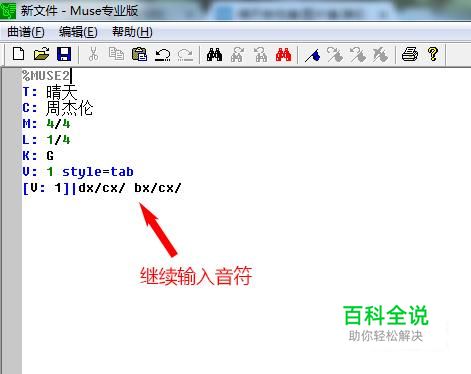Go to the previous bookmark icon
The height and width of the screenshot is (374, 471).
358,55
